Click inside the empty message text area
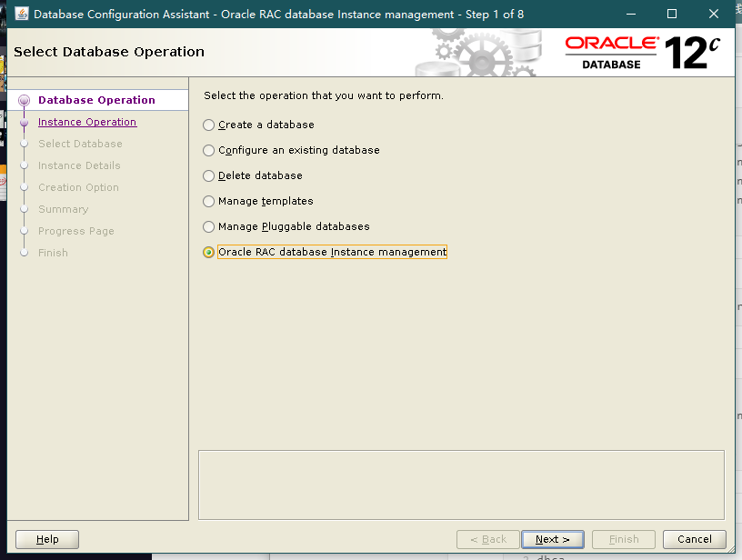Image resolution: width=742 pixels, height=560 pixels. (461, 485)
